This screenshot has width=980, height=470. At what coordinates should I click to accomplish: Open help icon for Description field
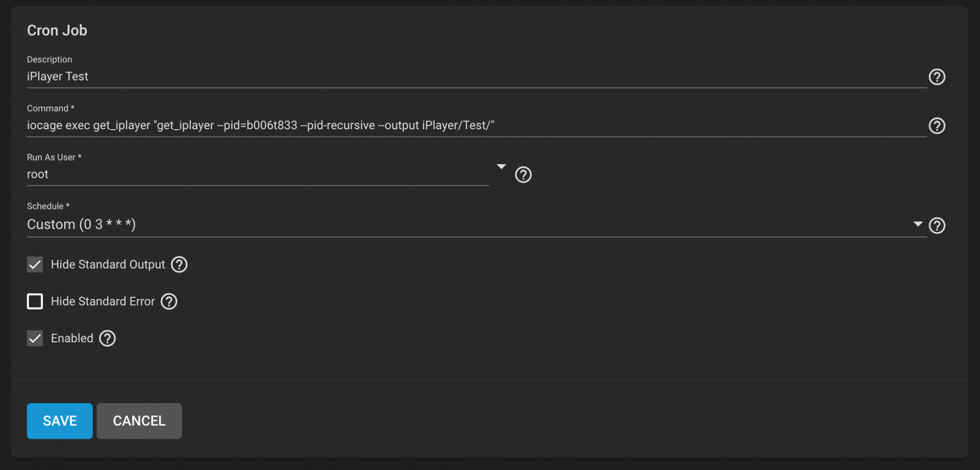(x=937, y=77)
